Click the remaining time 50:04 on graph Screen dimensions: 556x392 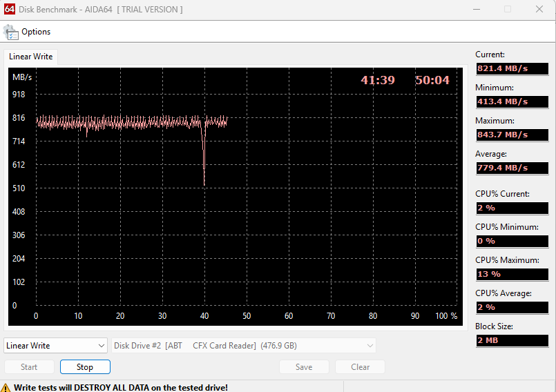tap(432, 80)
